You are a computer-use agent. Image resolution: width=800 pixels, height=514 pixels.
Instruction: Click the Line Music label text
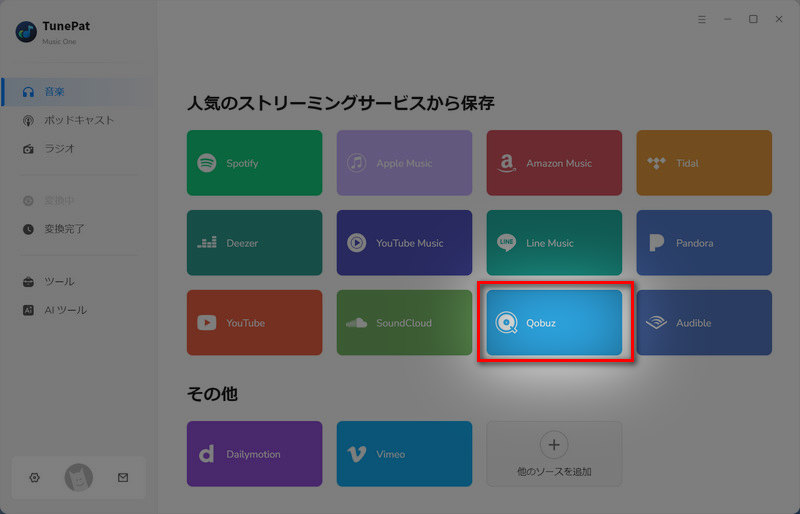pos(549,243)
